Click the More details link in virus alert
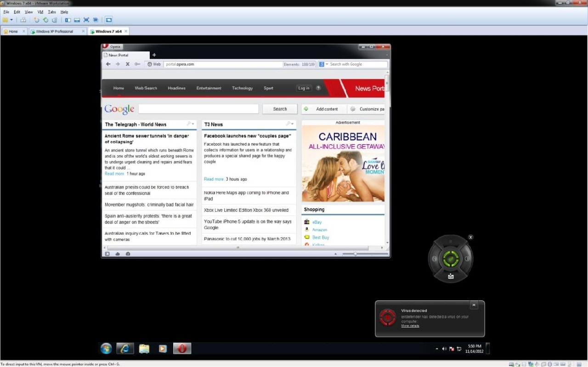 tap(410, 326)
